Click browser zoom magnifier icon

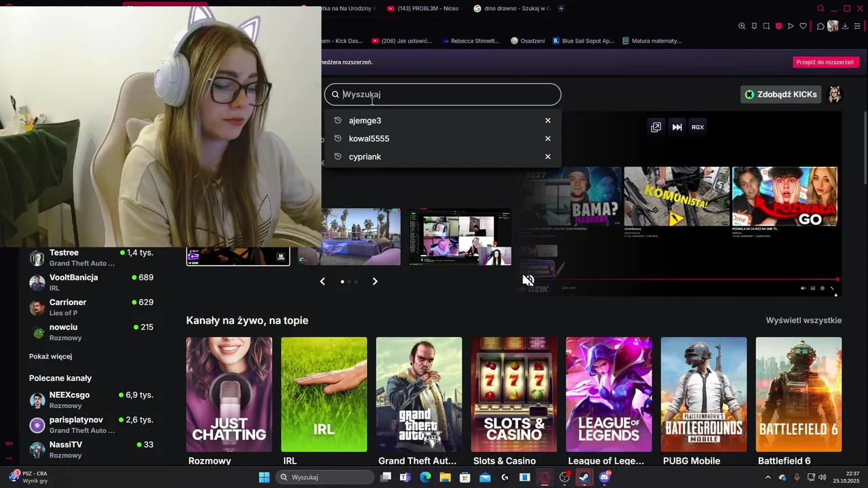pyautogui.click(x=742, y=26)
